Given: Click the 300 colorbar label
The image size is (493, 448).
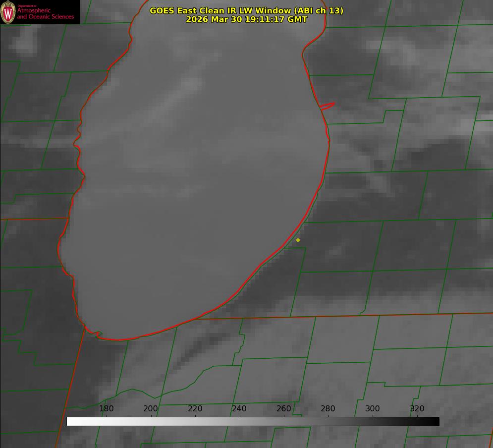Looking at the screenshot, I should pyautogui.click(x=373, y=408).
